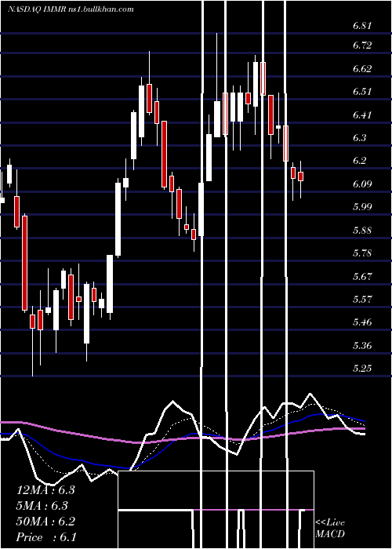
Task: Click the 6.41 price axis label
Action: 362,115
